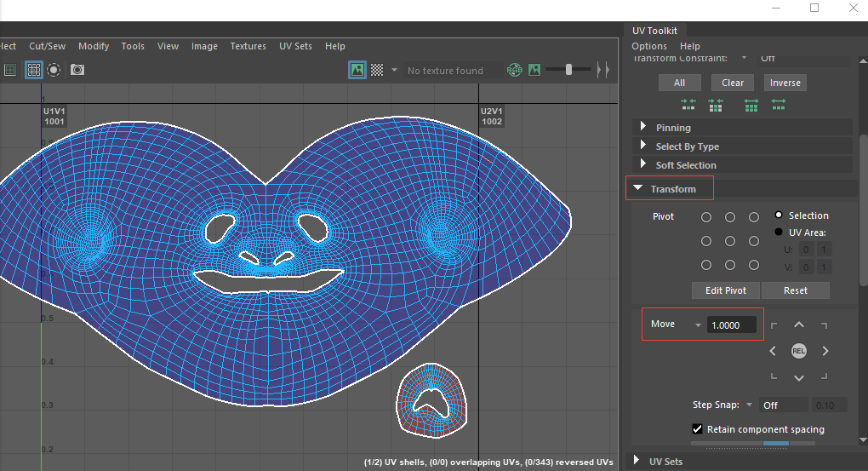Uncheck Retain component spacing checkbox
This screenshot has width=868, height=471.
click(x=698, y=429)
